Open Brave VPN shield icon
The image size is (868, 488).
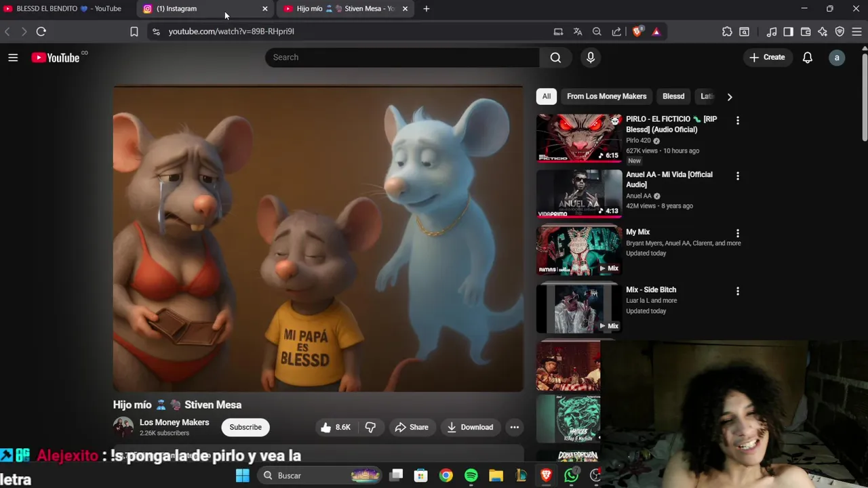click(x=840, y=31)
